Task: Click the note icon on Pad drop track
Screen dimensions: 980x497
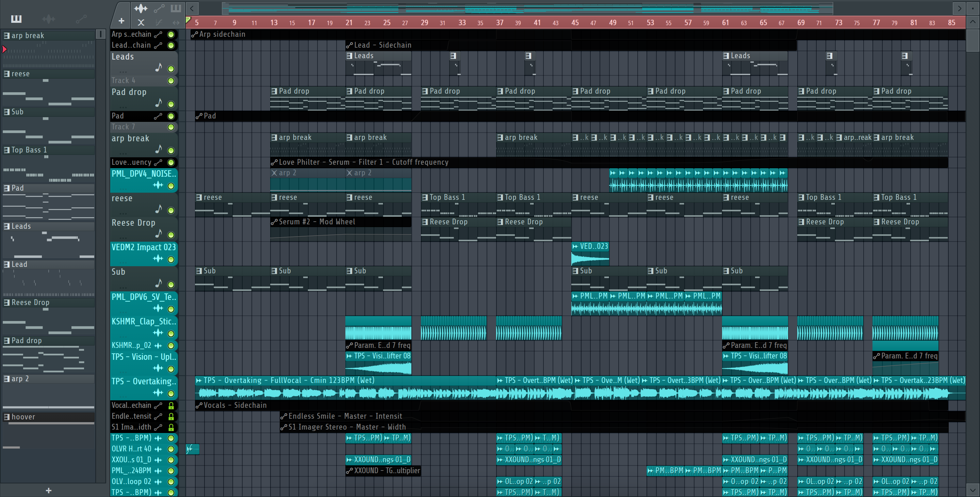Action: (x=159, y=103)
